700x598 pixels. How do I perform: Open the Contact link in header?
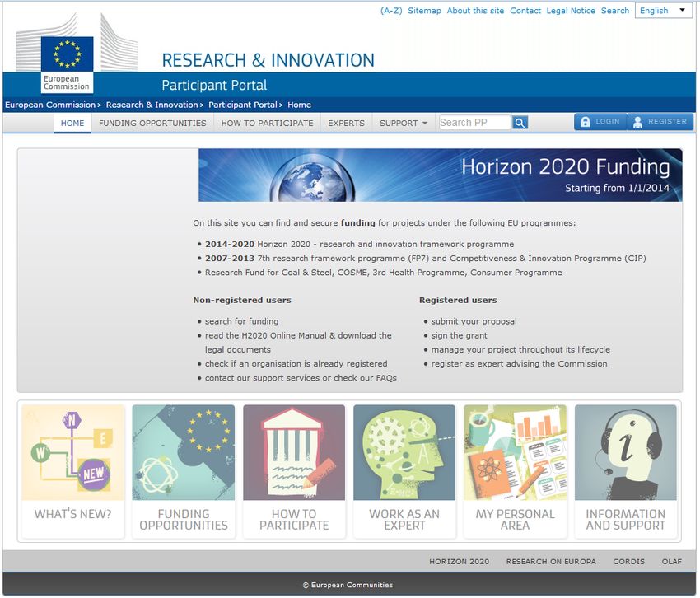point(525,10)
